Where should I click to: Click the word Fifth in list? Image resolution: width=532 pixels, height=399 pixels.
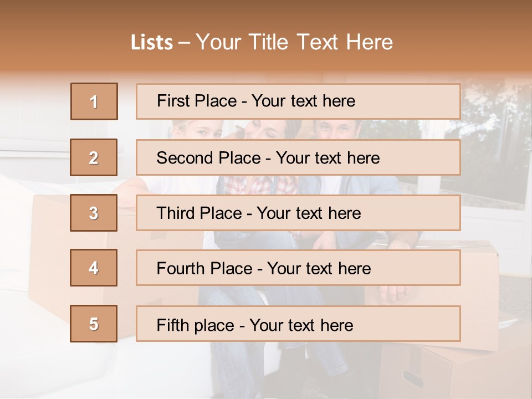(x=172, y=325)
